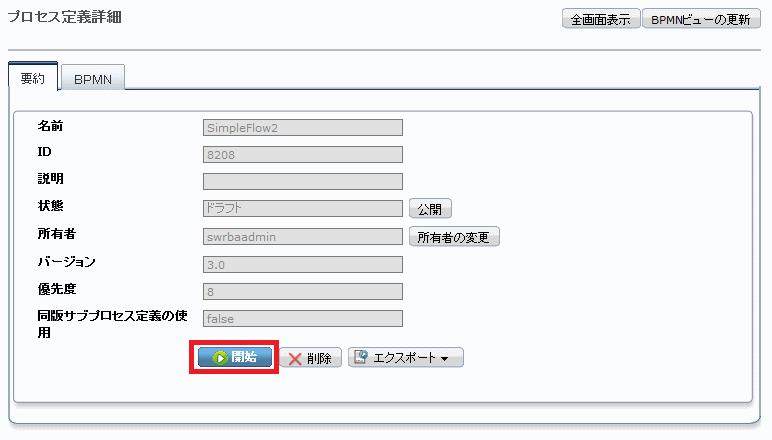Image resolution: width=772 pixels, height=440 pixels.
Task: Click the 全画面表示 full screen button
Action: point(601,19)
